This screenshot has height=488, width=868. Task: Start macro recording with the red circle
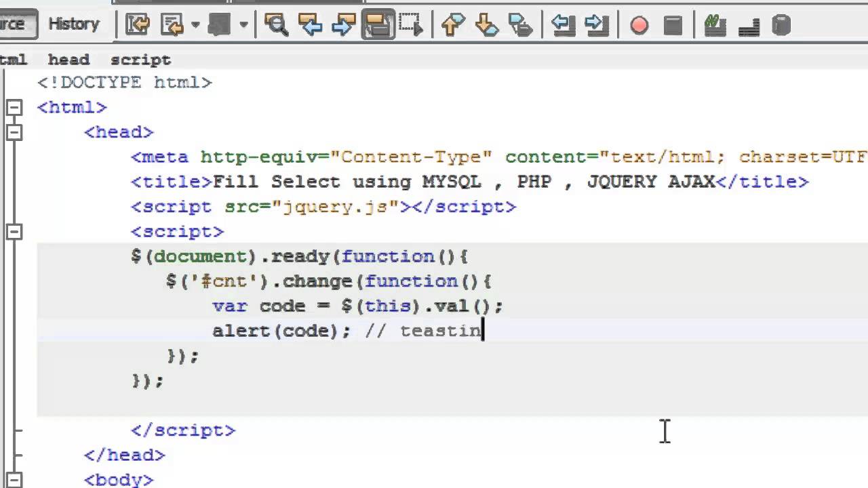[x=639, y=26]
